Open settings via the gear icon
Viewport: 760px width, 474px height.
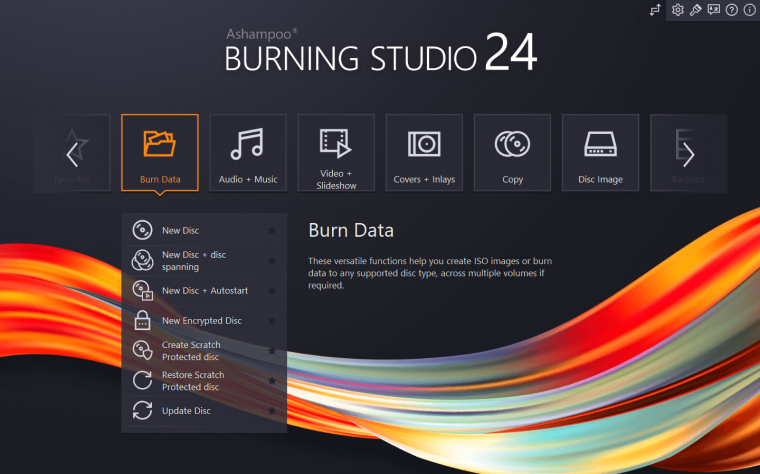678,10
